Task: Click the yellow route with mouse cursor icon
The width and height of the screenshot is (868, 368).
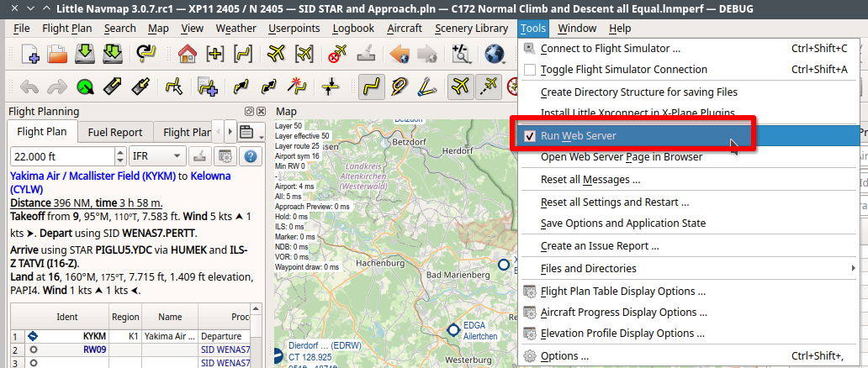Action: pos(174,87)
